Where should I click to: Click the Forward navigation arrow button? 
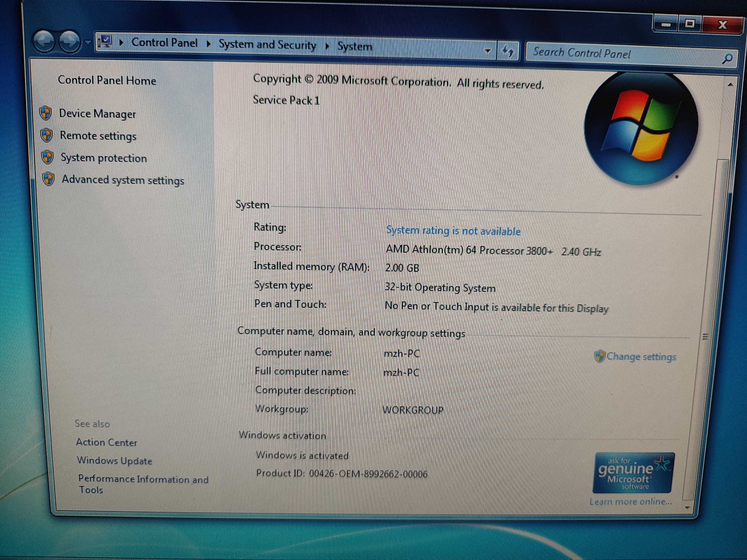click(69, 42)
